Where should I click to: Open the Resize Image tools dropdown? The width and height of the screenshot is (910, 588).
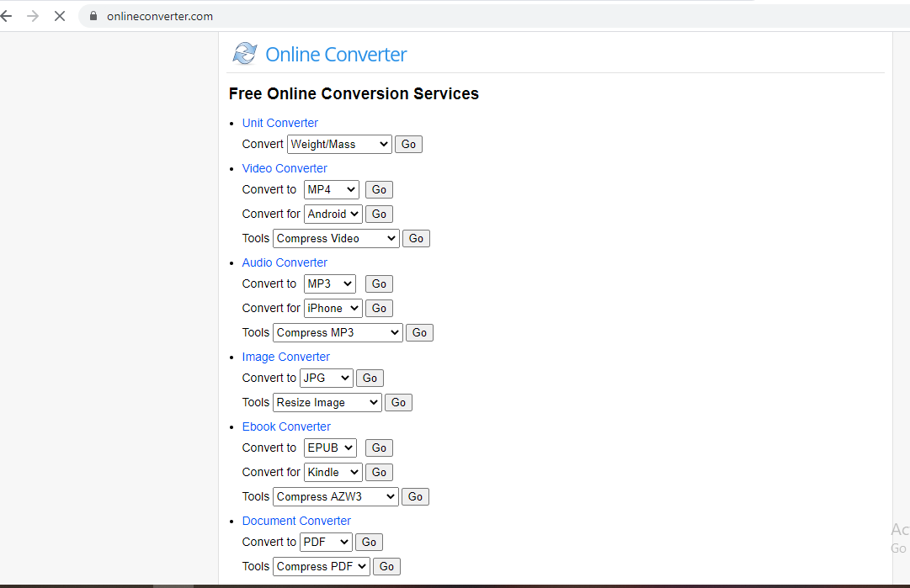pos(327,402)
